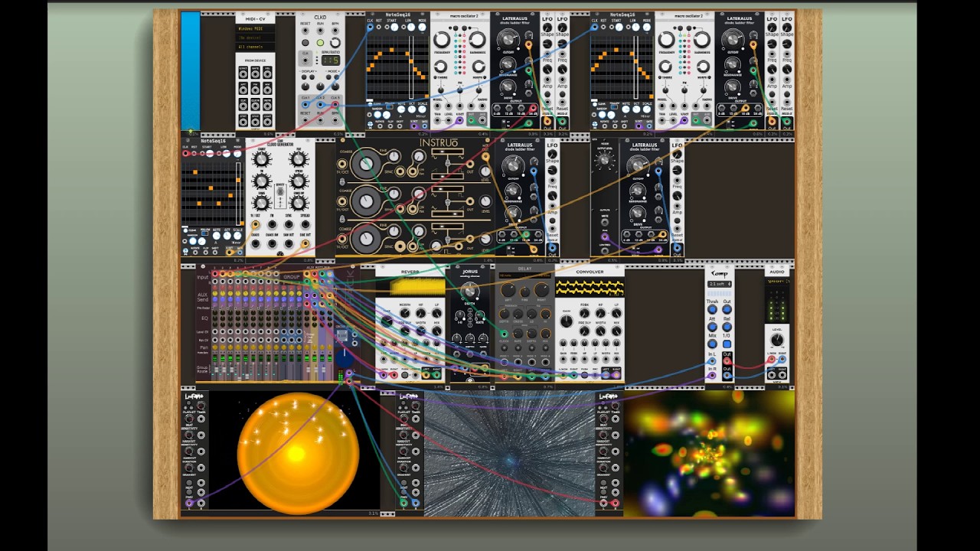Adjust the DELAY module TIME knob
Screen dimensions: 980x551
524,292
